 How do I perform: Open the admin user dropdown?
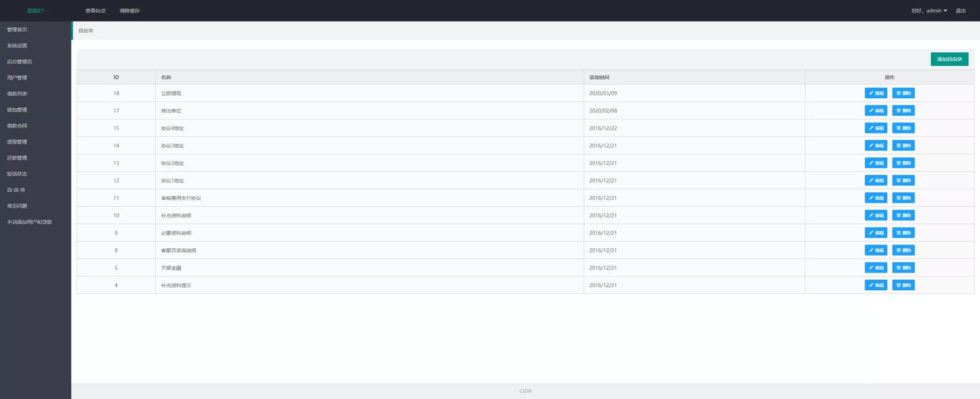[929, 11]
